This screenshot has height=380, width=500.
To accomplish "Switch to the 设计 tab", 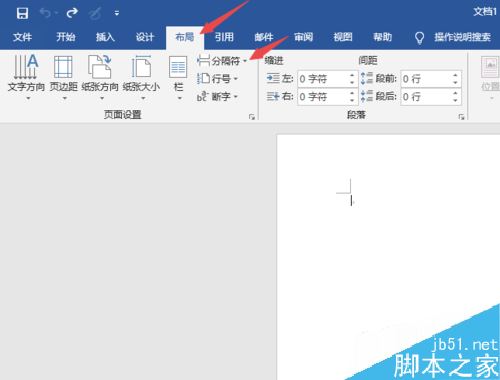I will (145, 37).
